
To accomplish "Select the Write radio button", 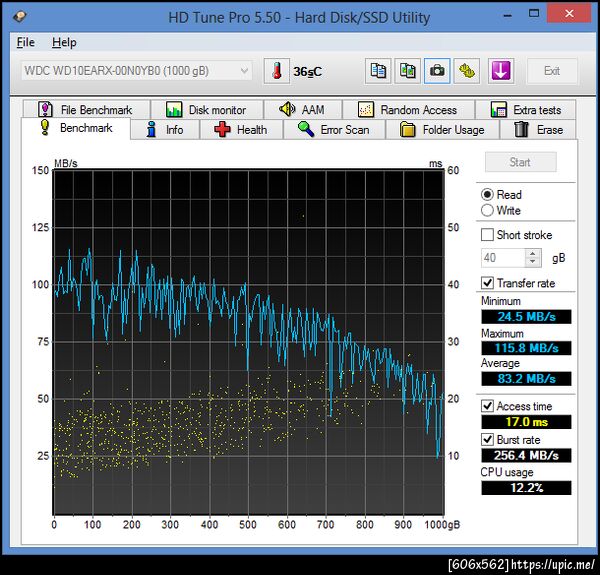I will (x=487, y=210).
